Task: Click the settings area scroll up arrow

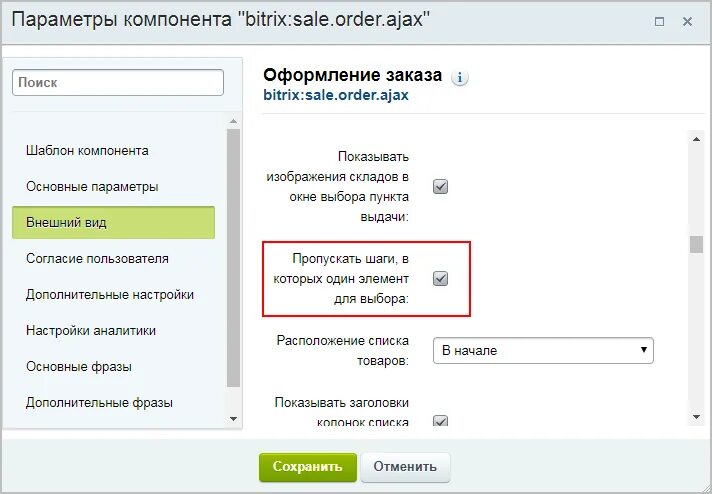Action: 696,139
